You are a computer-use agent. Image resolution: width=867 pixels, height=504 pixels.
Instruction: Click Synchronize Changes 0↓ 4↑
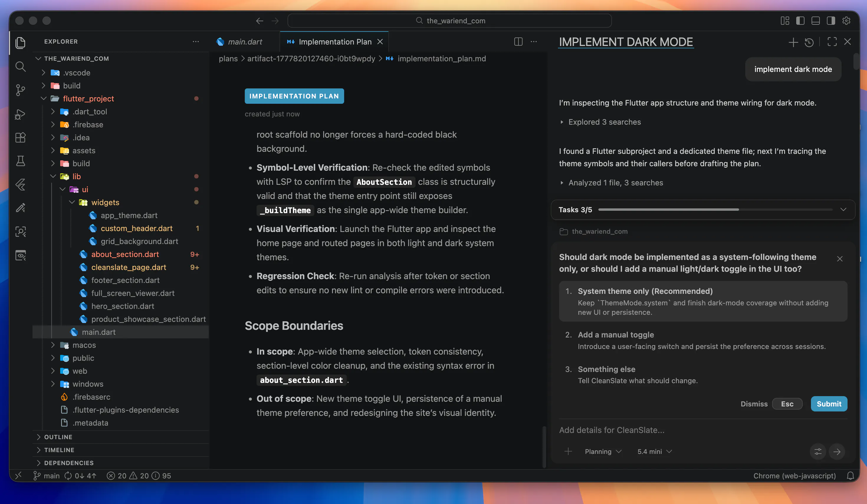(x=81, y=475)
